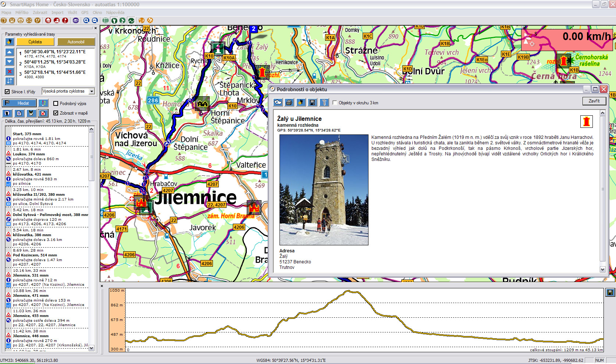Click save icon in Podrobnosti o objektu dialog
Image resolution: width=616 pixels, height=364 pixels.
pyautogui.click(x=312, y=102)
